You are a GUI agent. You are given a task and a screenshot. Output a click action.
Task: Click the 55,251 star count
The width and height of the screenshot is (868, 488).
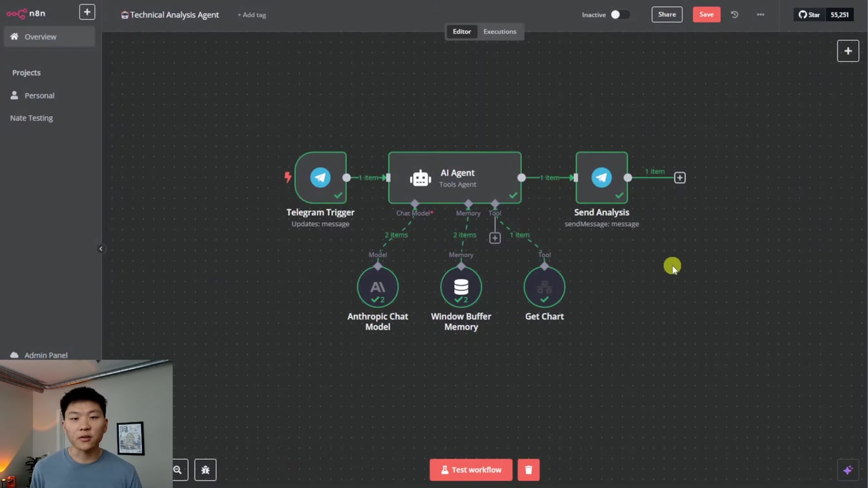[x=840, y=14]
